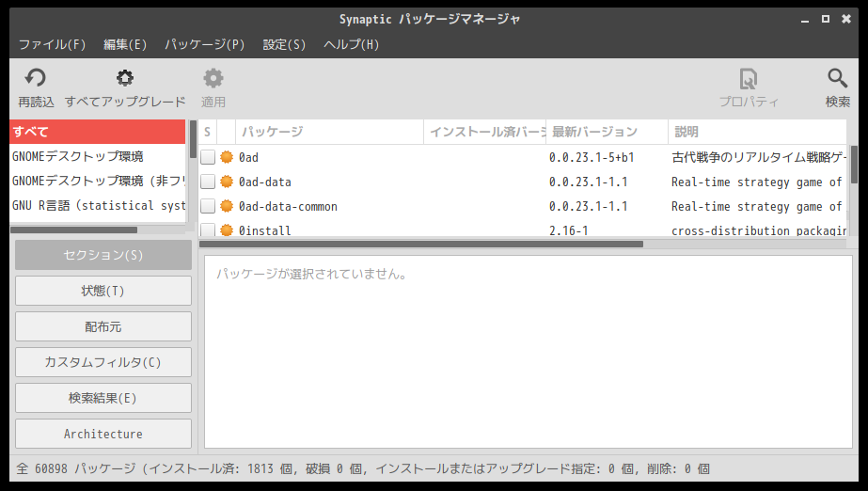Click the 検索結果(E) button
The image size is (868, 491).
pyautogui.click(x=103, y=398)
